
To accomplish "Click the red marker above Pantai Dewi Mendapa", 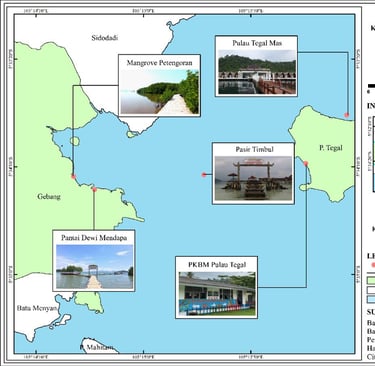I will click(x=94, y=190).
